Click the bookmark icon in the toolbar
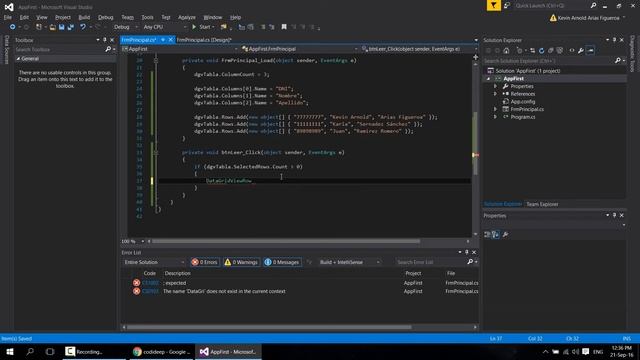 pyautogui.click(x=284, y=27)
